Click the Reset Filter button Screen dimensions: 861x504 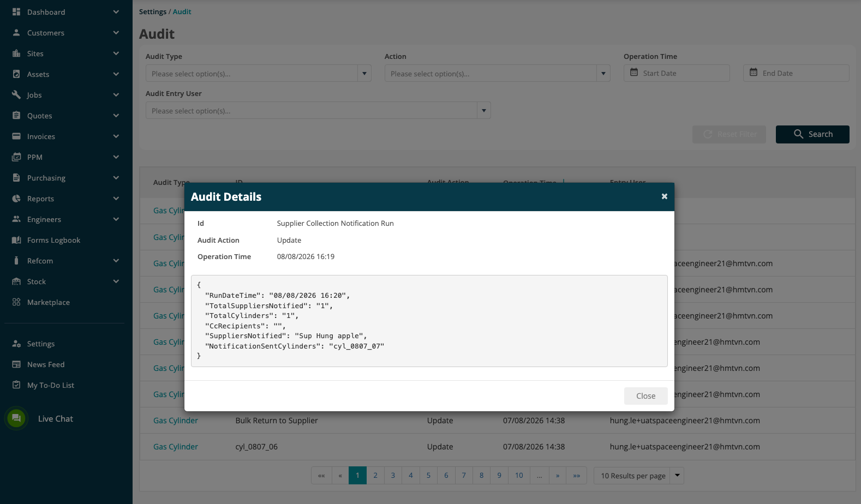pos(729,134)
